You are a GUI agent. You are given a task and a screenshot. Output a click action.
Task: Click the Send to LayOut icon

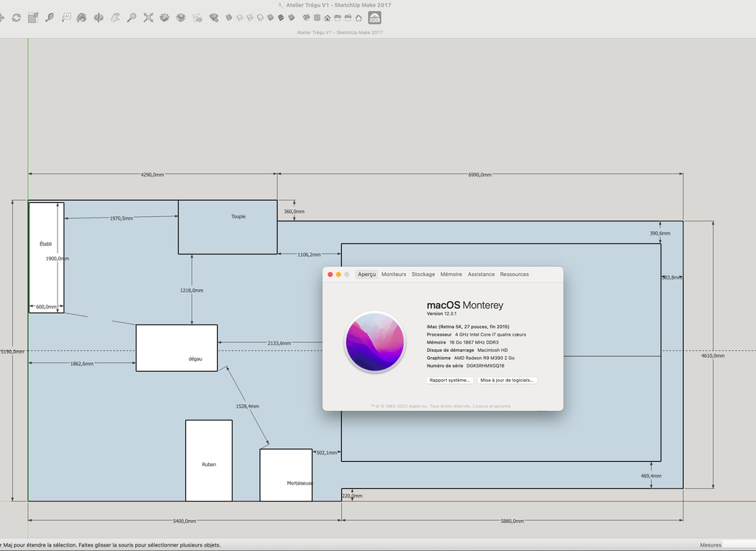[x=197, y=18]
